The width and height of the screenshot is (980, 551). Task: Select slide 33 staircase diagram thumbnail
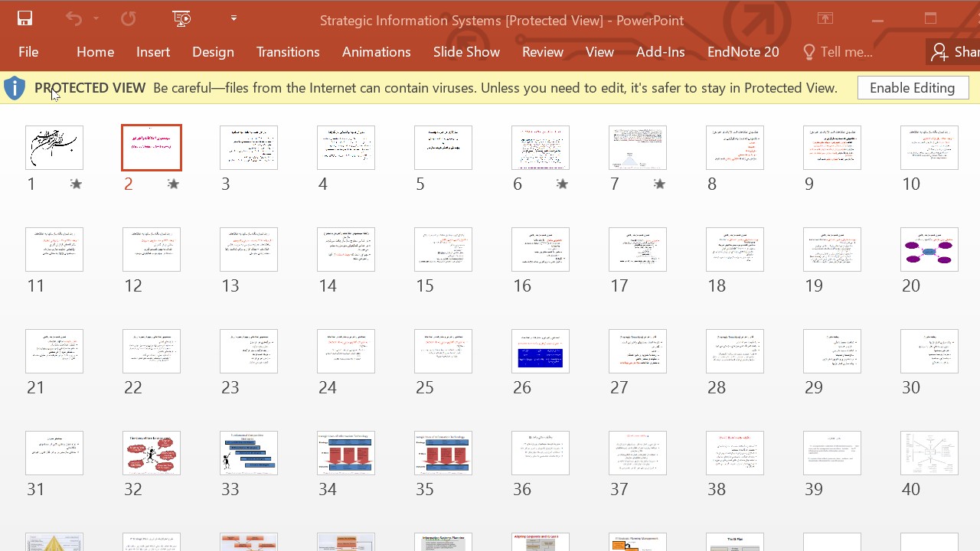click(x=249, y=453)
